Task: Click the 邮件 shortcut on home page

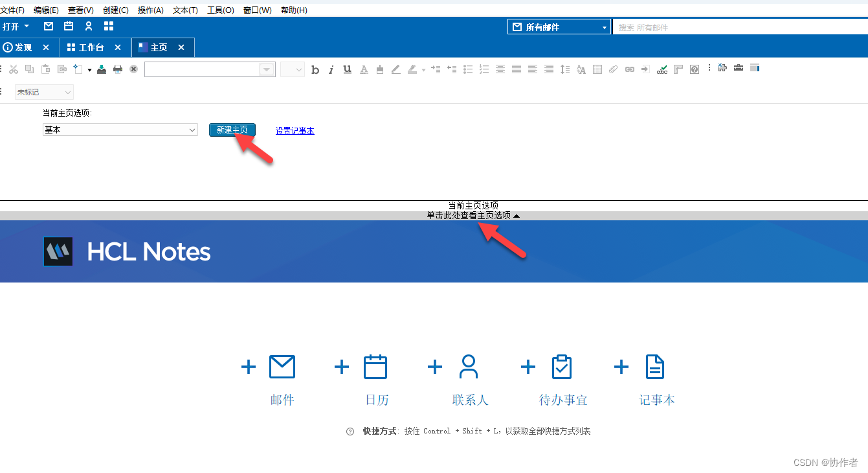Action: [x=282, y=380]
